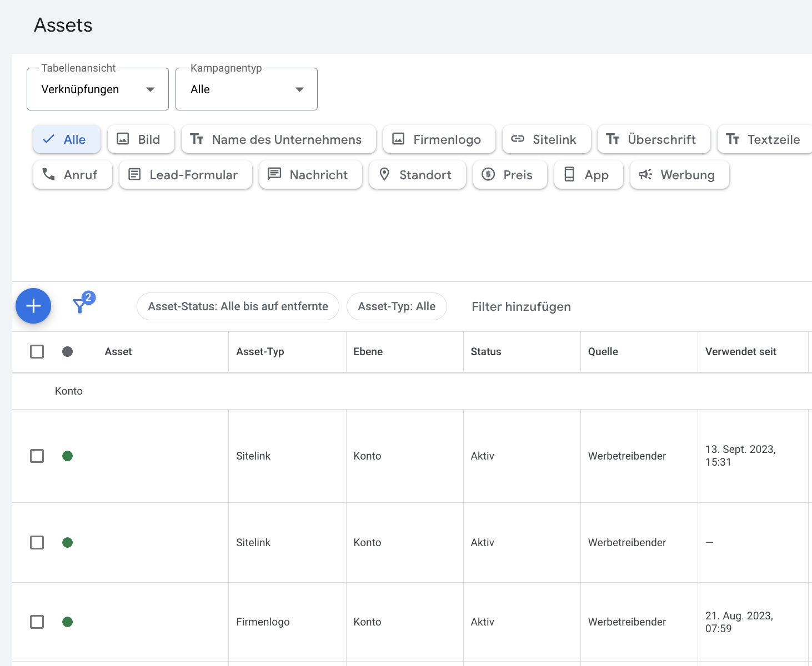Click the Assets page heading
Image resolution: width=812 pixels, height=666 pixels.
[x=63, y=25]
